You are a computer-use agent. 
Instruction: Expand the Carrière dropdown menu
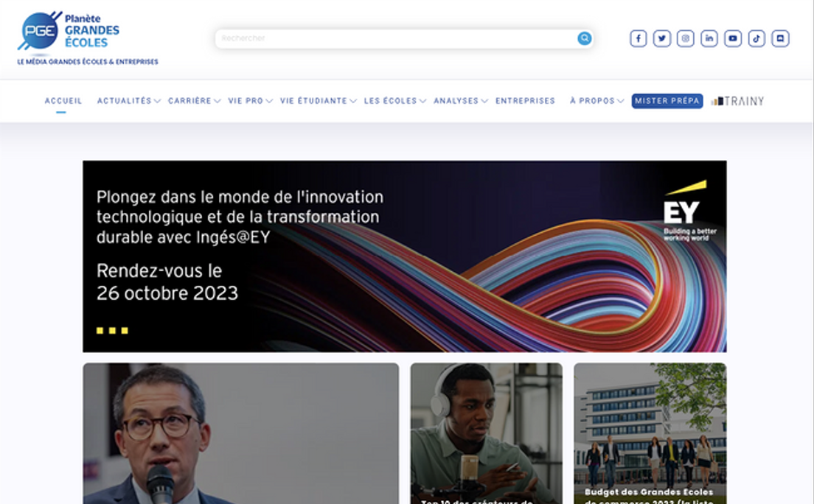tap(194, 101)
